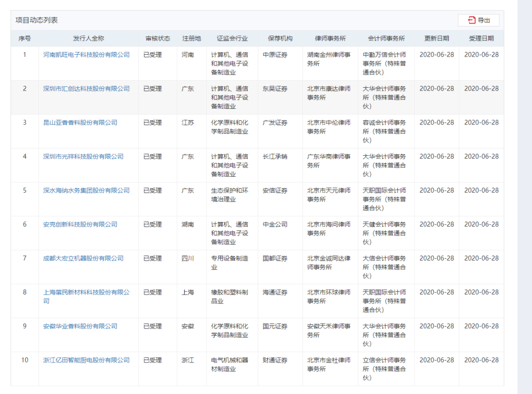Viewport: 532px width, 394px height.
Task: Click the 律师事务所 column header
Action: pos(331,38)
